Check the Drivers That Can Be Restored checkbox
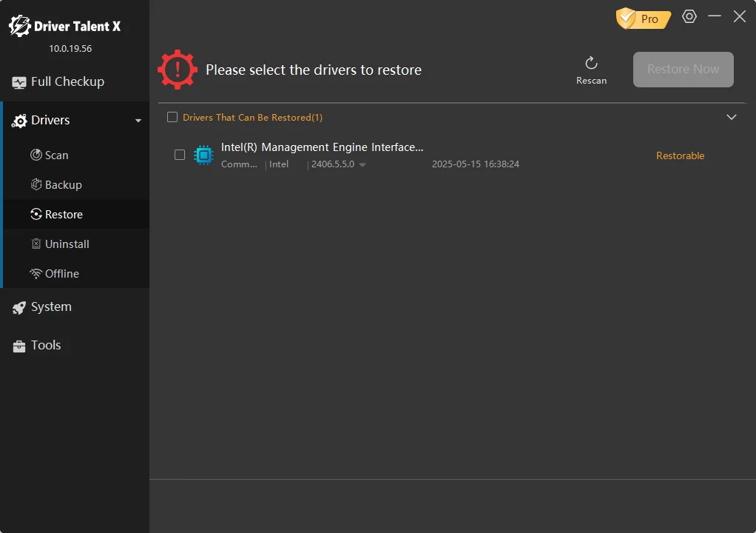756x533 pixels. coord(172,117)
